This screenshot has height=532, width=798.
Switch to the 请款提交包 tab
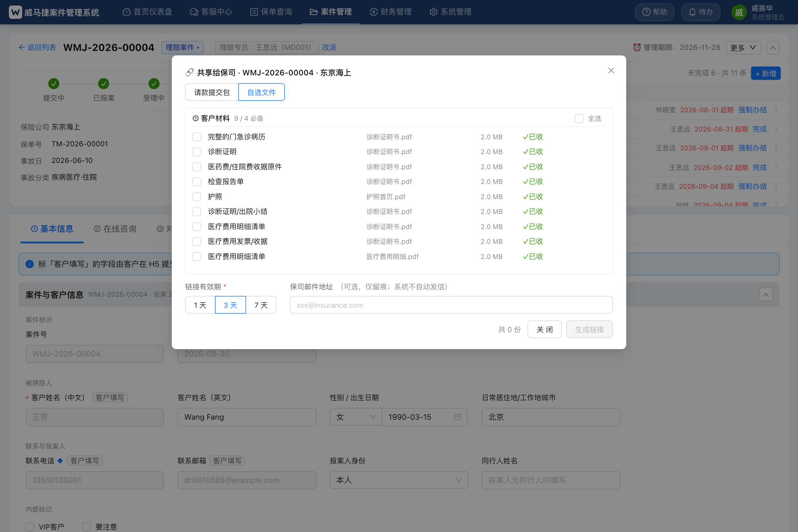point(212,92)
